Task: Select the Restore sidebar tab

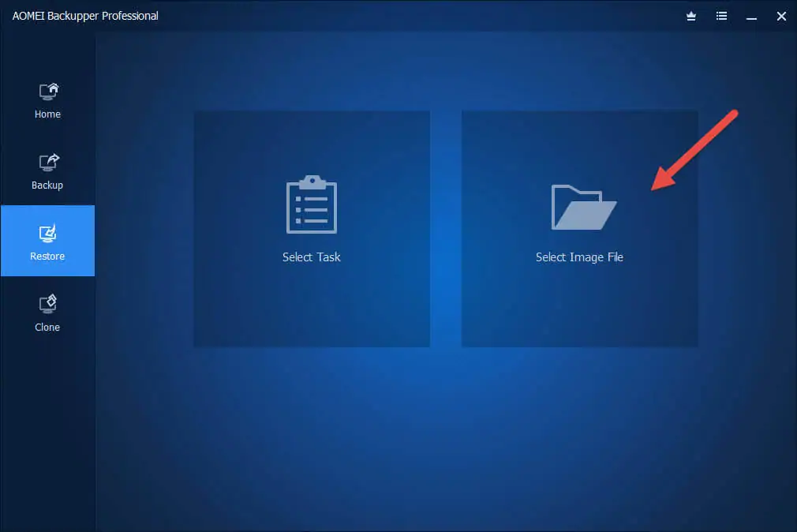Action: pyautogui.click(x=47, y=241)
